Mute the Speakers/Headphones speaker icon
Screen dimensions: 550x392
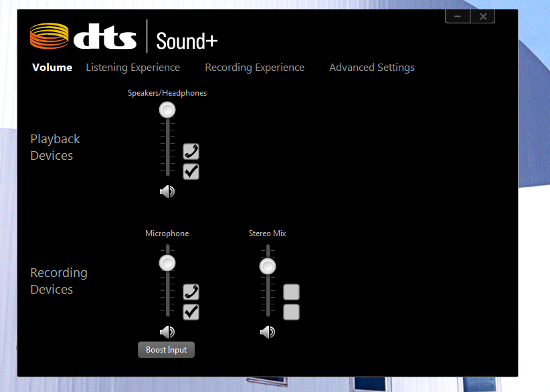[167, 191]
